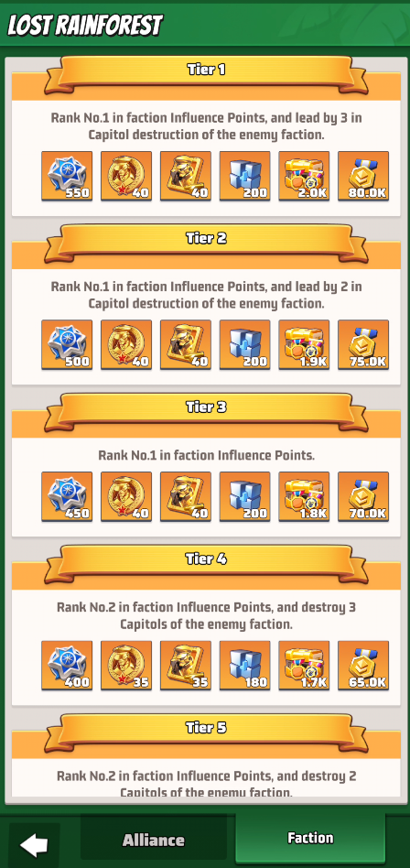Tap the Tier 4 gold lion coin showing 35
The image size is (410, 868).
(126, 666)
